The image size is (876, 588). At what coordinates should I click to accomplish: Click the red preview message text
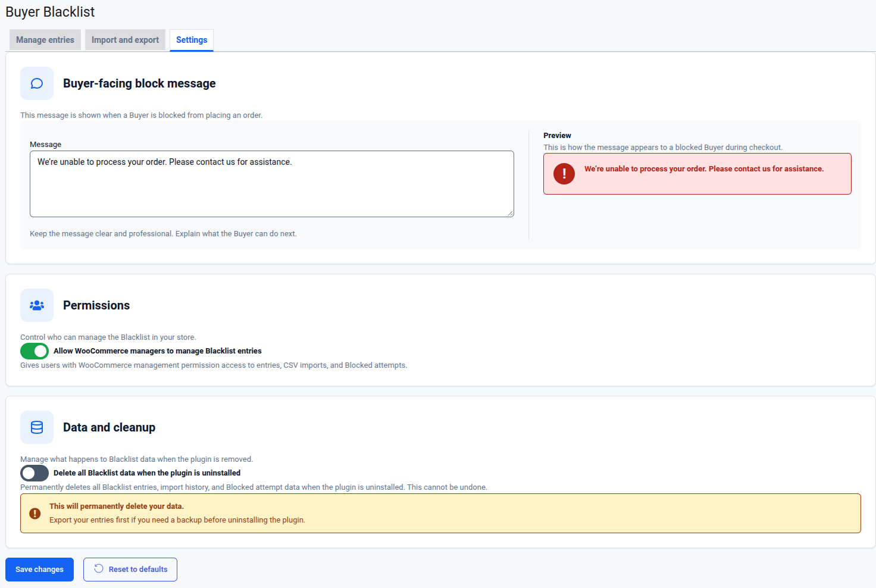click(x=704, y=169)
